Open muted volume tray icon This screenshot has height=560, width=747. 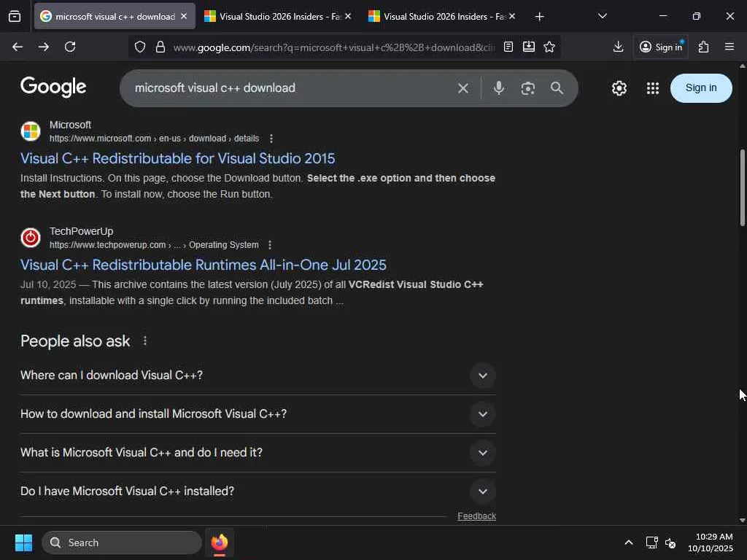click(x=670, y=542)
